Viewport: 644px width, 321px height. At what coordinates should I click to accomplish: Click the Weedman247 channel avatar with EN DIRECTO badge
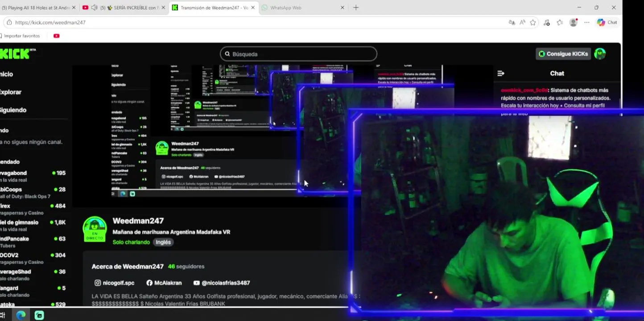(x=95, y=229)
